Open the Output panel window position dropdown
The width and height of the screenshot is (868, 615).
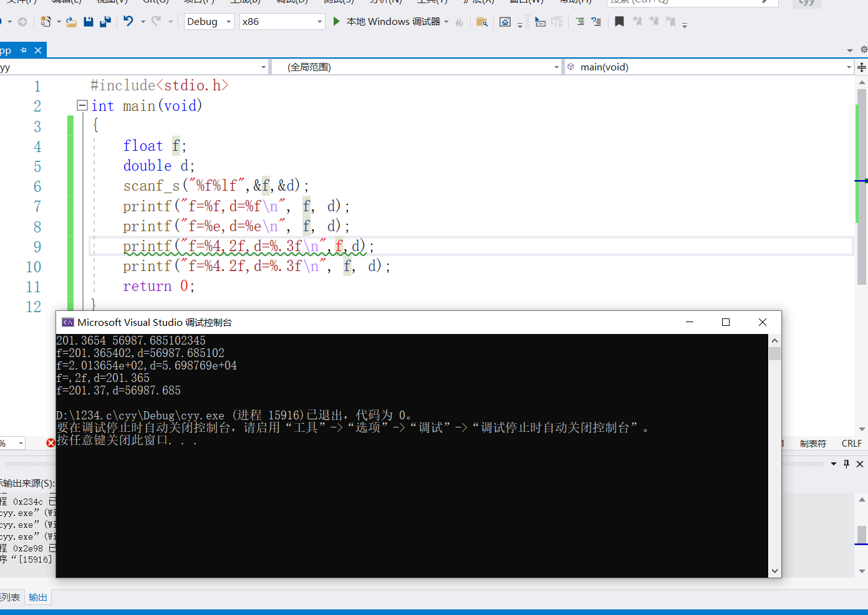coord(834,464)
